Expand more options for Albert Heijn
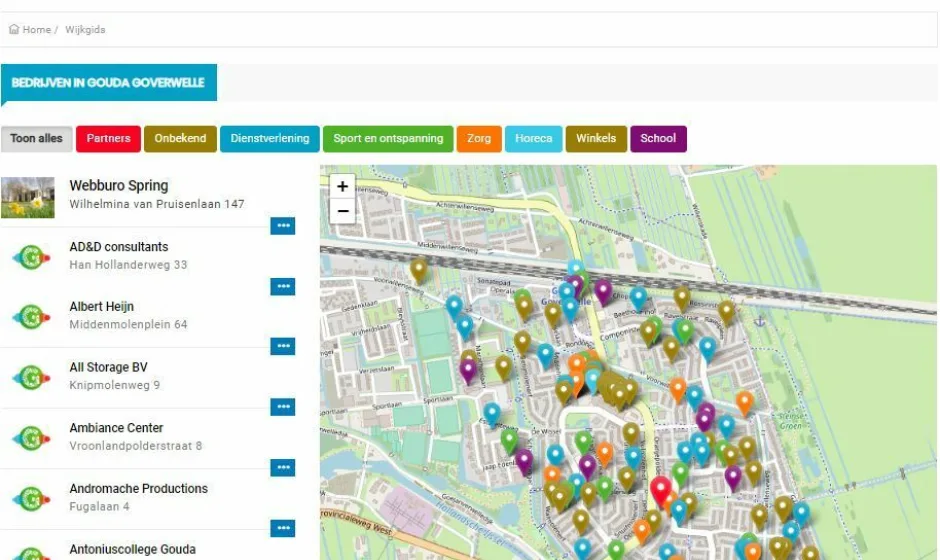This screenshot has width=940, height=560. [283, 346]
